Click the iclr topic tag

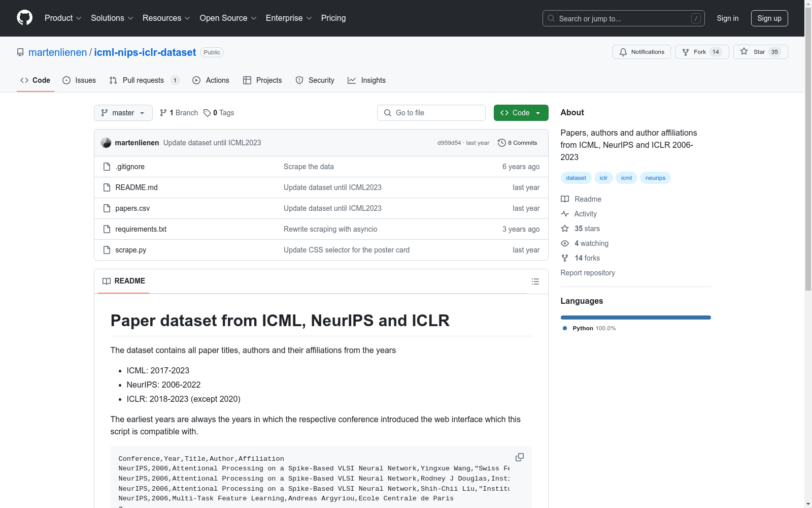pos(603,178)
